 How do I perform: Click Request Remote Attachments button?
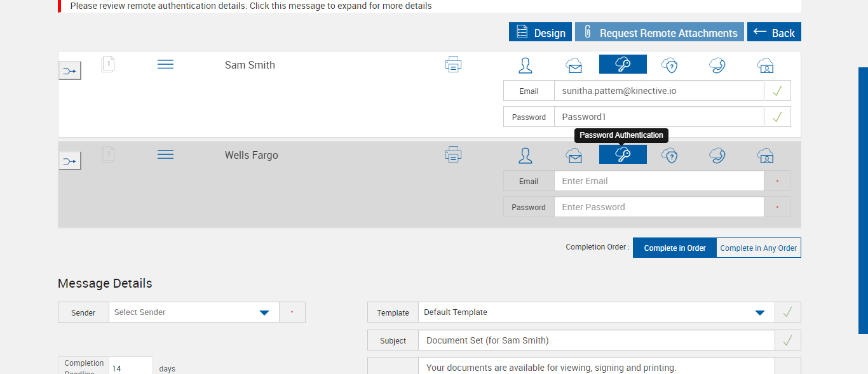tap(660, 33)
